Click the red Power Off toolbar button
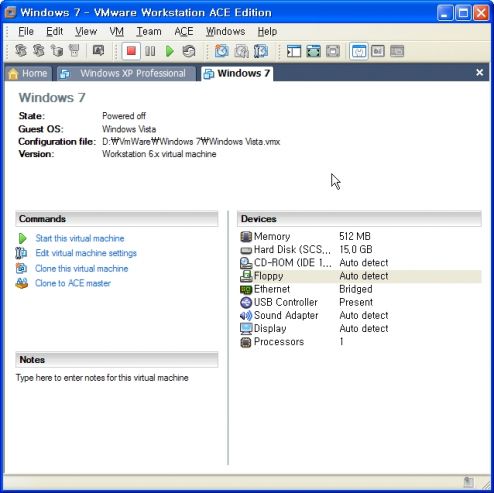This screenshot has height=493, width=494. [x=131, y=51]
